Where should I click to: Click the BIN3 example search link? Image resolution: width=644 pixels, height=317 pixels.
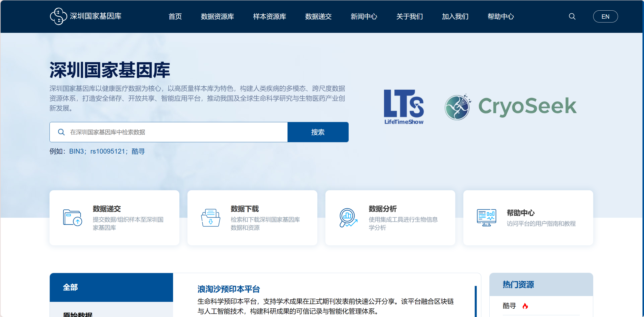76,151
